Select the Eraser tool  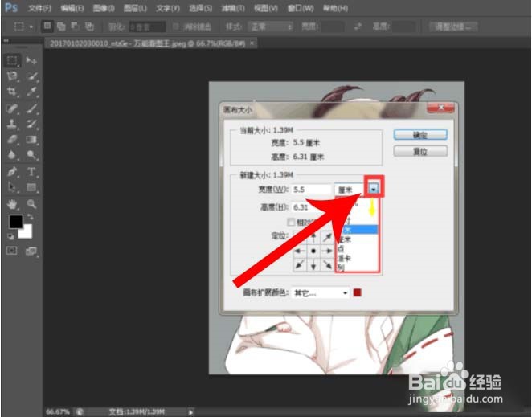coord(12,139)
